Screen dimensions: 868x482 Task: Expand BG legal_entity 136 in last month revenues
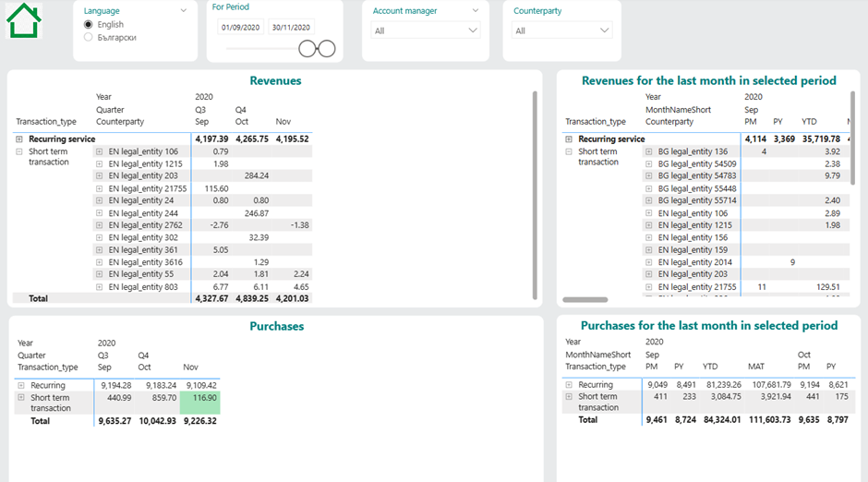pyautogui.click(x=649, y=151)
